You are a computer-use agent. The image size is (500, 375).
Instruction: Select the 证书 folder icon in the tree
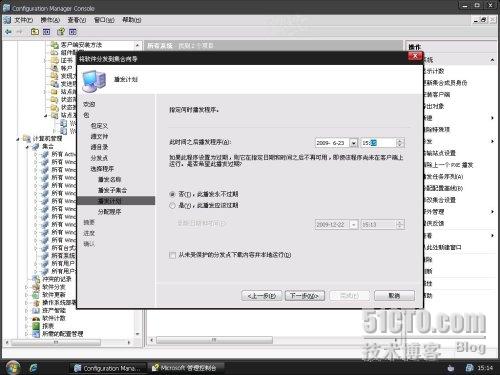point(54,60)
